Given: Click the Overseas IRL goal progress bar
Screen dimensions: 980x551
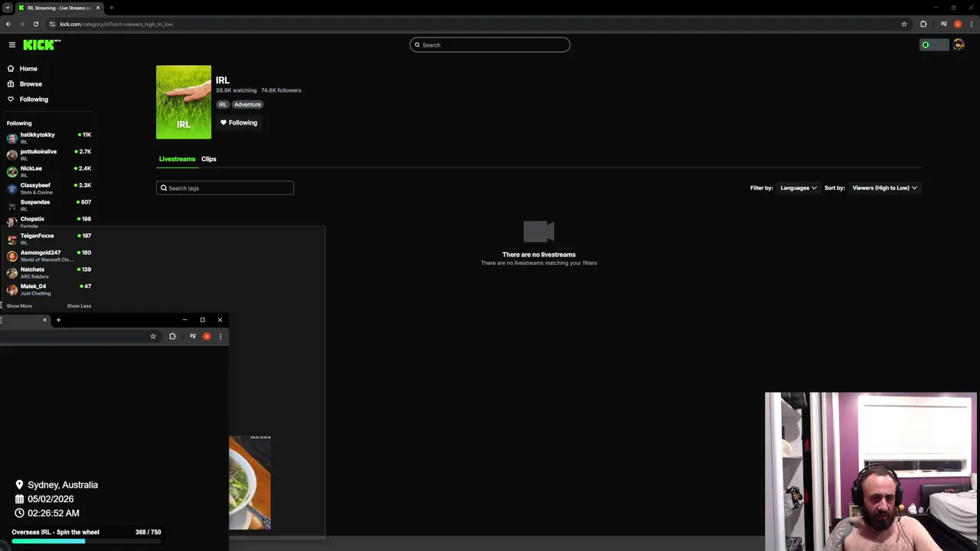Looking at the screenshot, I should pyautogui.click(x=87, y=541).
